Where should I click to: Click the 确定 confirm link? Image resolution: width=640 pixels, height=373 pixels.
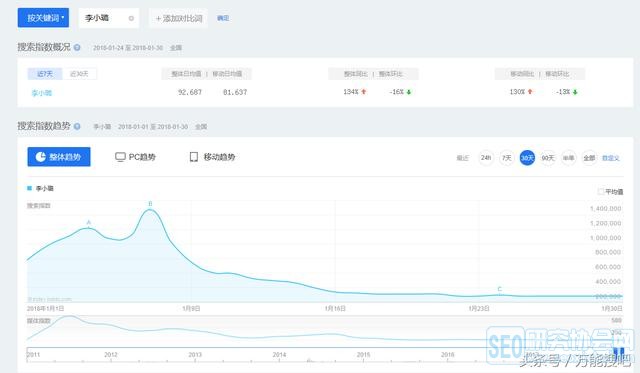tap(223, 18)
